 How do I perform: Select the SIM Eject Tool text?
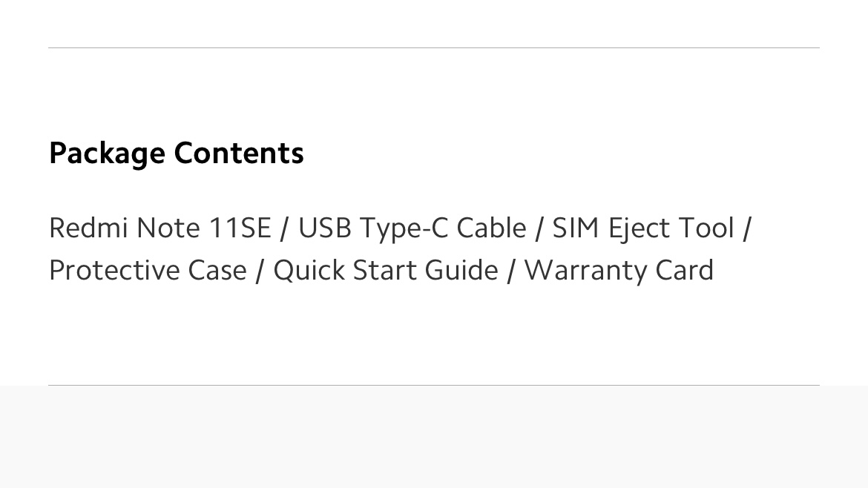(x=643, y=228)
